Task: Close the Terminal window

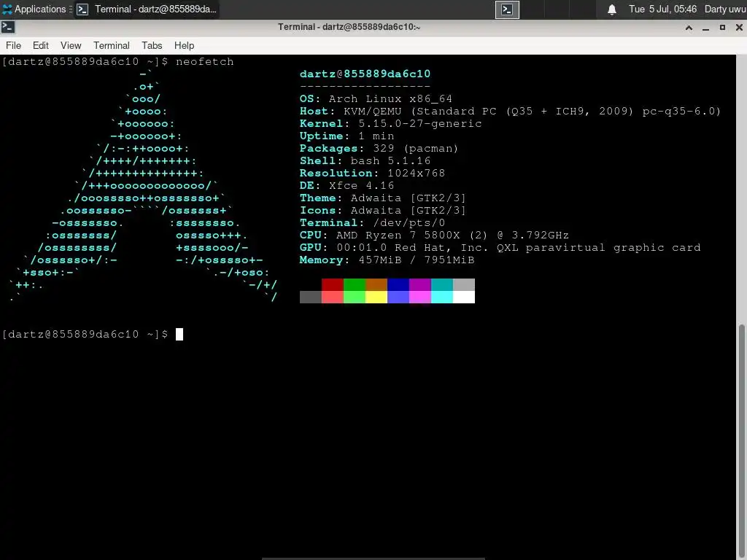Action: click(x=739, y=28)
